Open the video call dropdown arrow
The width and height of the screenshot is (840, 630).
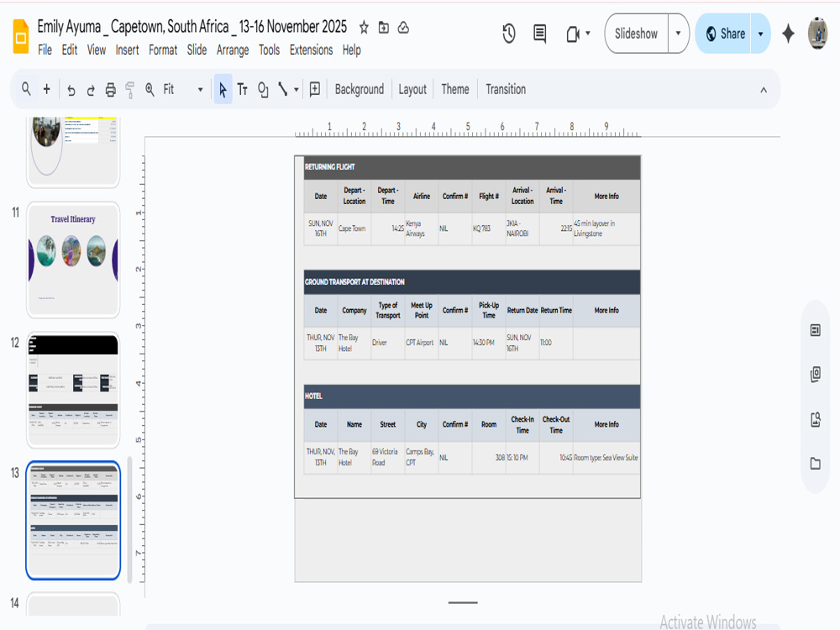tap(588, 34)
